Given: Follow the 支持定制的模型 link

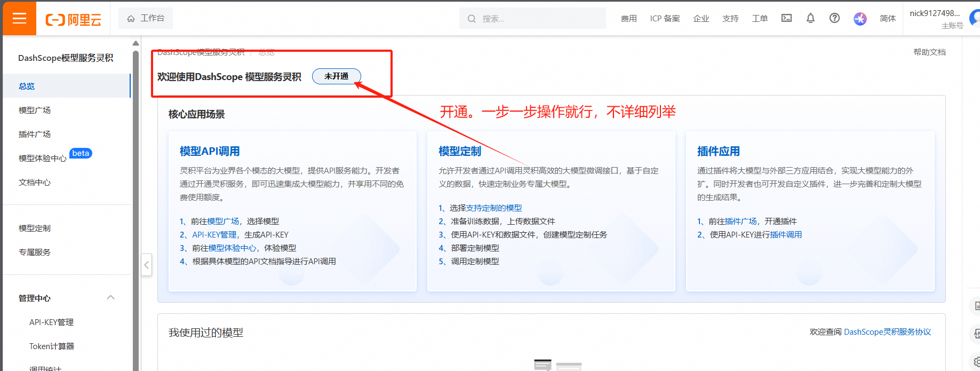Looking at the screenshot, I should [494, 208].
